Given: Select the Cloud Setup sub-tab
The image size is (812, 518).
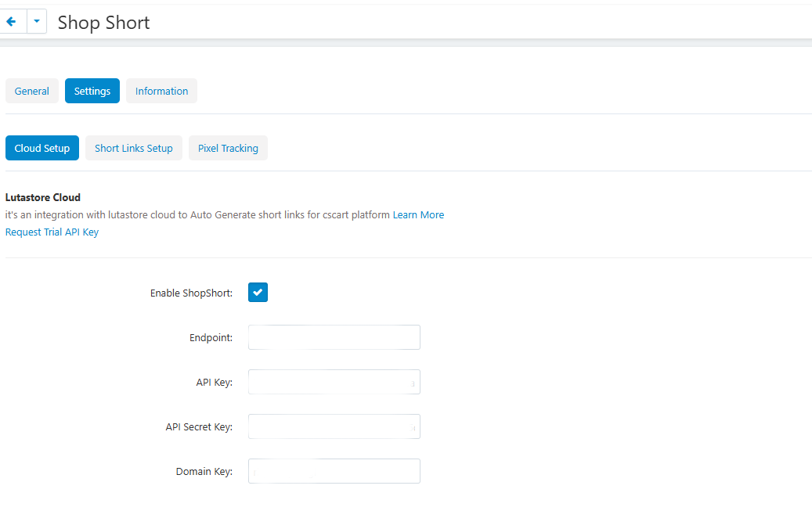Looking at the screenshot, I should [42, 148].
